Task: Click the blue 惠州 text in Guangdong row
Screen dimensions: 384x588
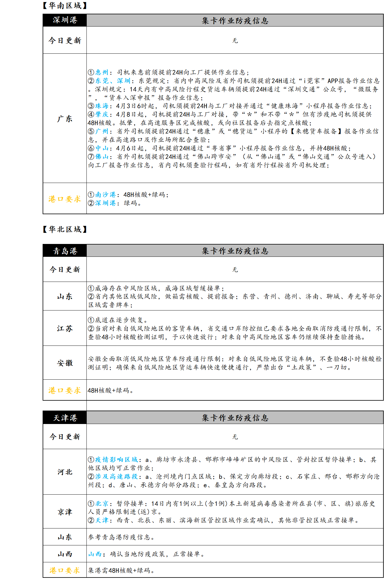Action: click(102, 72)
